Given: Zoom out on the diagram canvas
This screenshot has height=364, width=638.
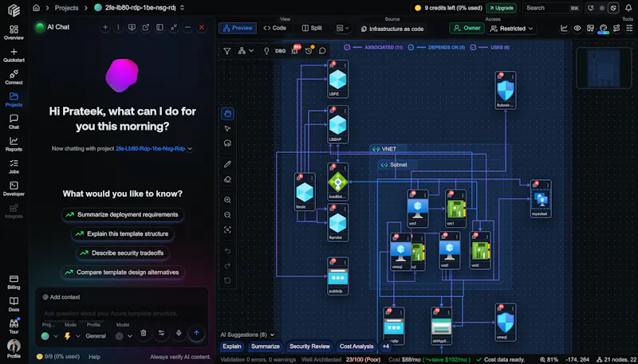Looking at the screenshot, I should pyautogui.click(x=227, y=215).
